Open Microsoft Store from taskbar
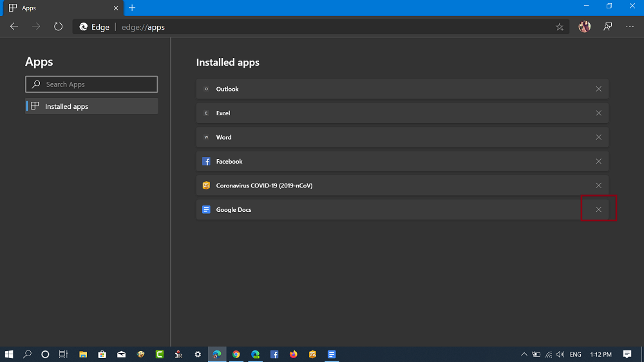Image resolution: width=644 pixels, height=362 pixels. click(102, 354)
